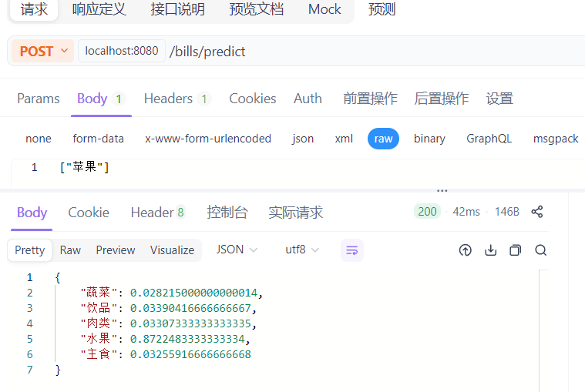Switch to the 预览文档 tab
Image resolution: width=585 pixels, height=392 pixels.
(257, 9)
